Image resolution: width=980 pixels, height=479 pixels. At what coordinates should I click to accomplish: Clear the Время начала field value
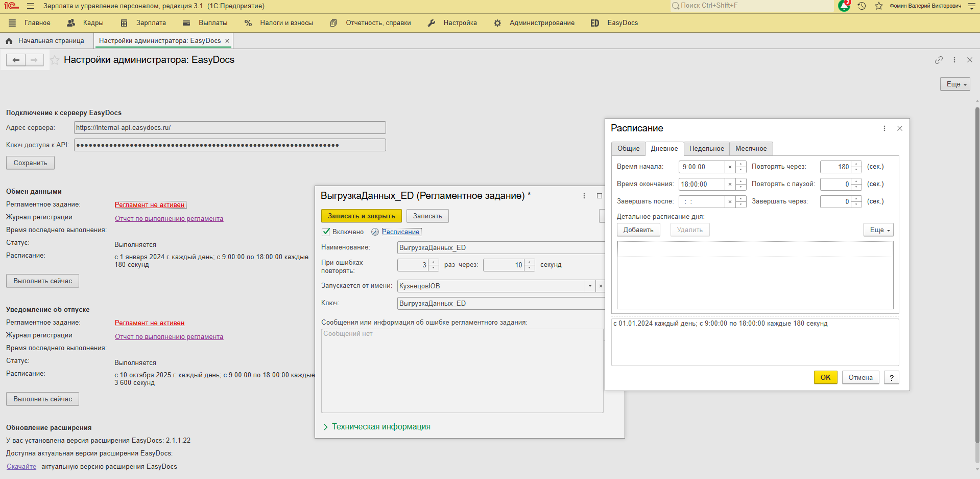[730, 167]
